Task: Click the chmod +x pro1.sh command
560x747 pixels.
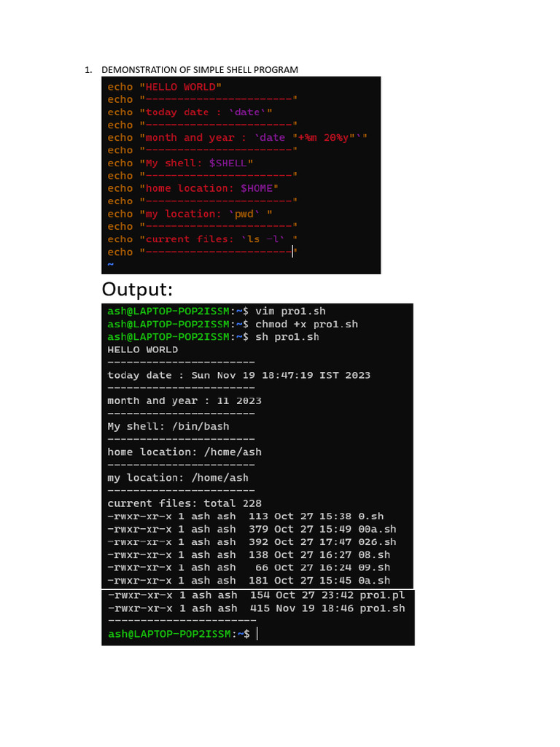Action: pyautogui.click(x=307, y=324)
